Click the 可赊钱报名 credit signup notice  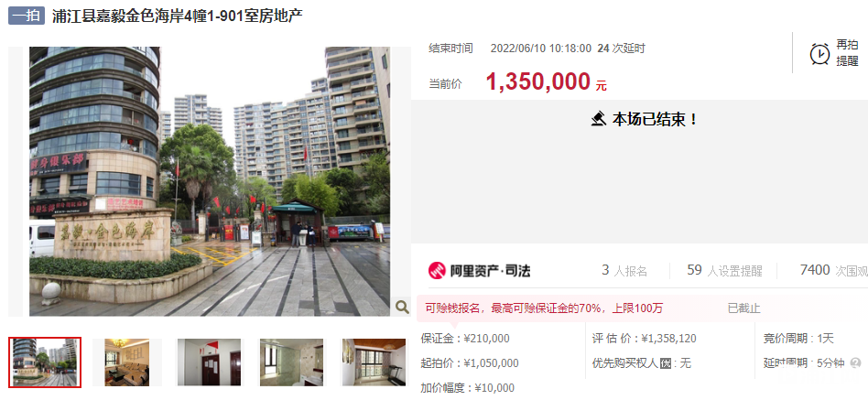click(x=544, y=308)
